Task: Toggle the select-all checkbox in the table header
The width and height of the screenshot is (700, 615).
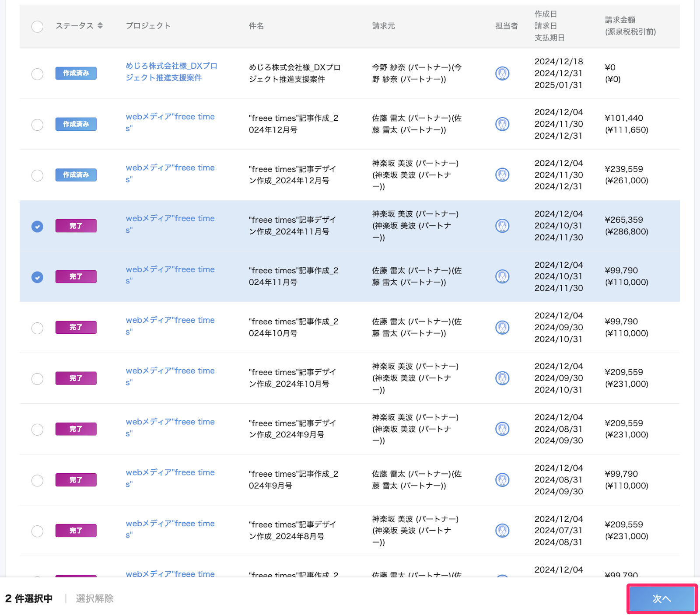Action: (37, 26)
